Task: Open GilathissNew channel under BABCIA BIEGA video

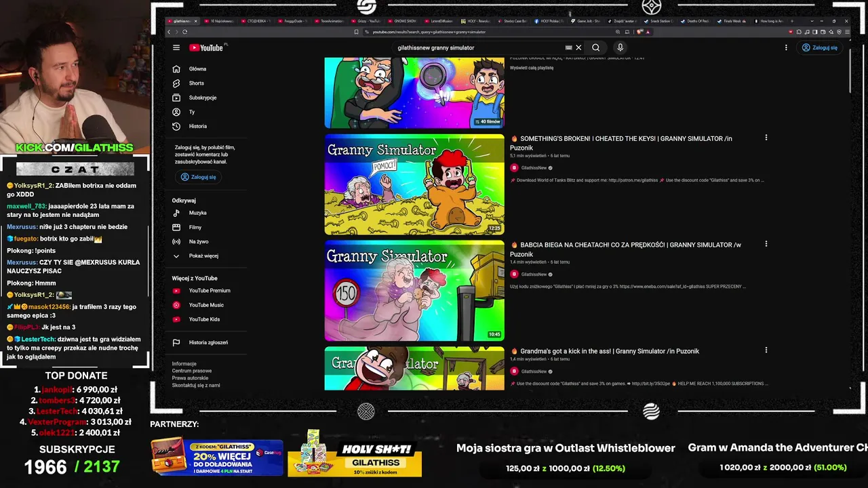Action: point(533,274)
